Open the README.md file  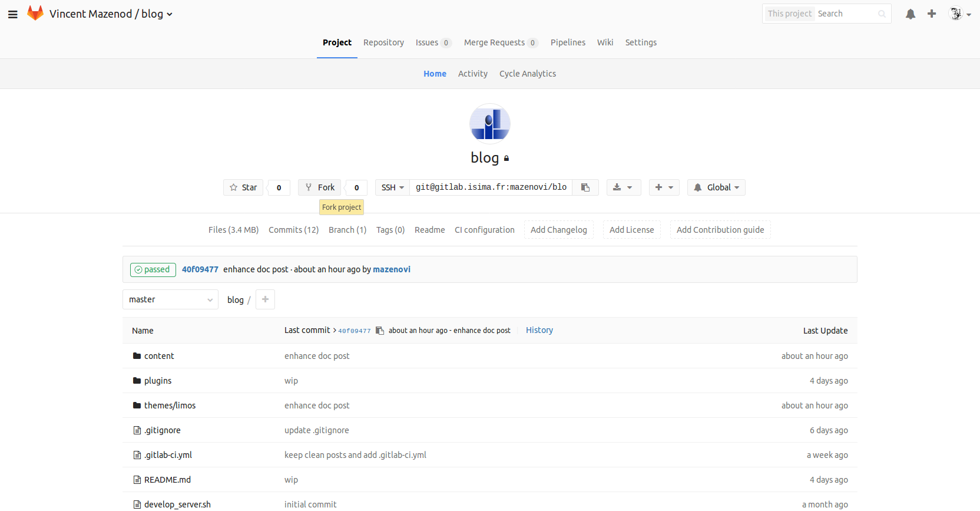pyautogui.click(x=167, y=480)
